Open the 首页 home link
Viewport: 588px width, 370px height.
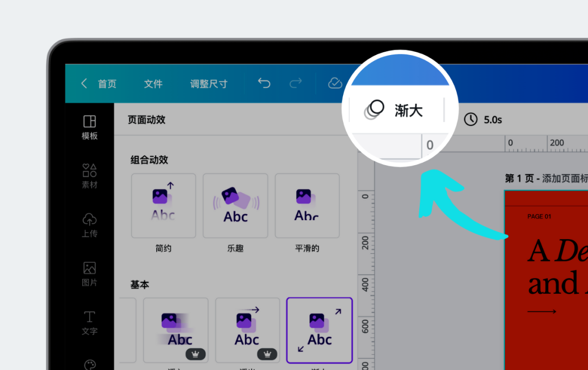point(107,84)
